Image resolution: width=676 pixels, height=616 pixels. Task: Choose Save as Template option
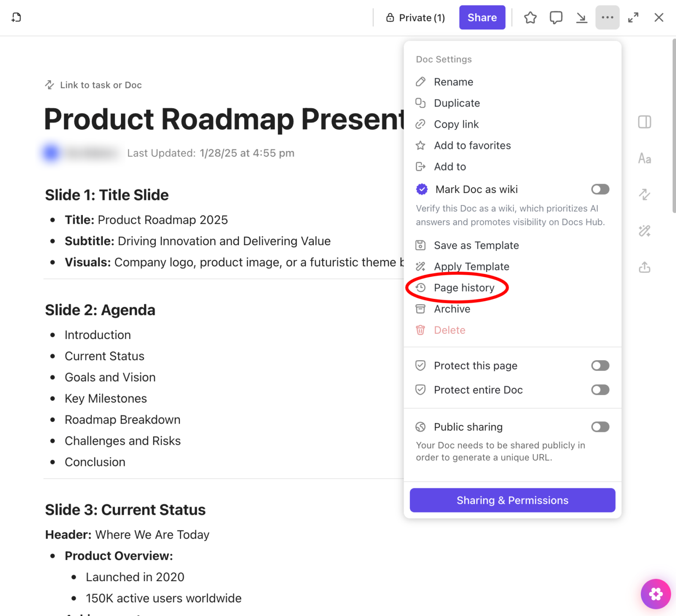[476, 245]
